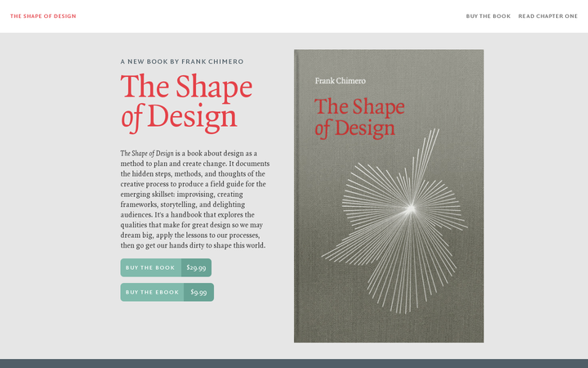
Task: Click the large red 'The Shape of Design' heading
Action: click(x=186, y=102)
